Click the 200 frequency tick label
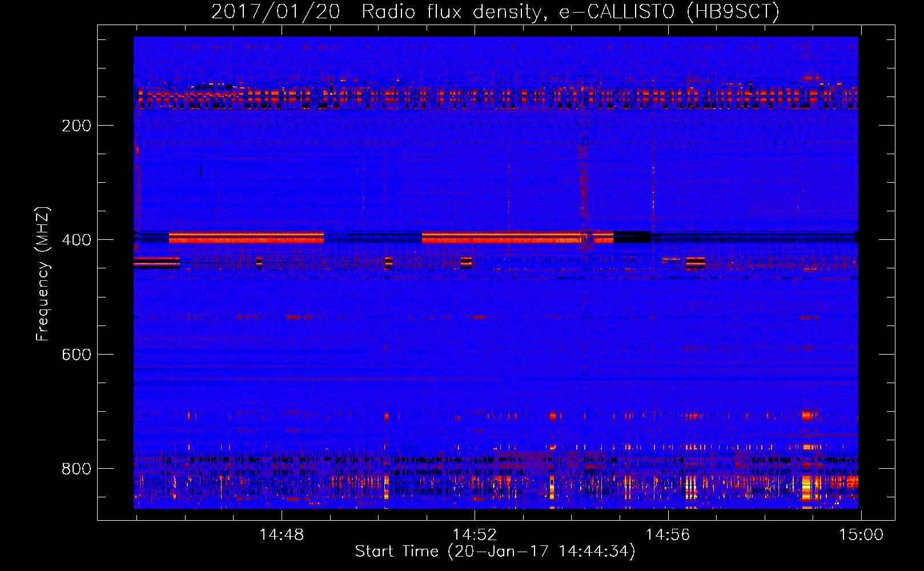Image resolution: width=924 pixels, height=571 pixels. (x=77, y=126)
